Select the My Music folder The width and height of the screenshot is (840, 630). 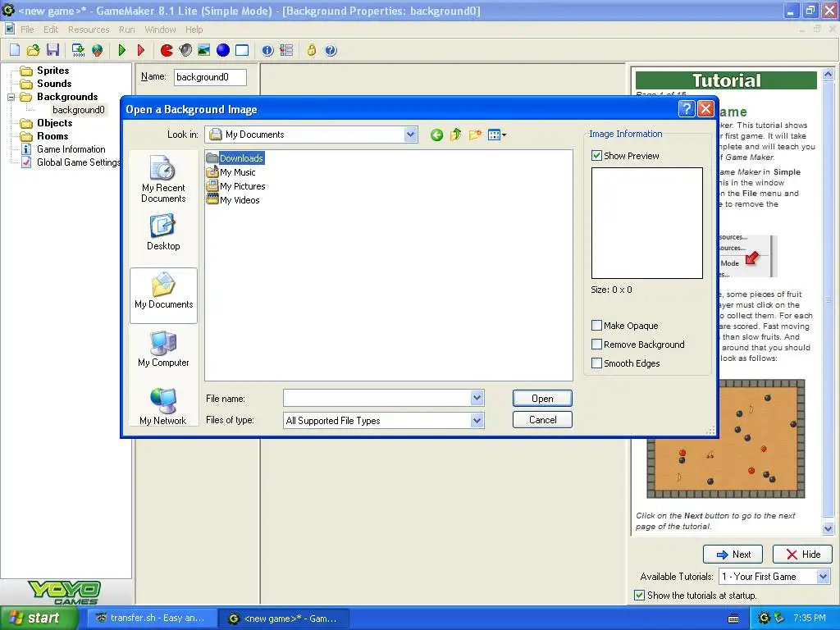coord(231,172)
